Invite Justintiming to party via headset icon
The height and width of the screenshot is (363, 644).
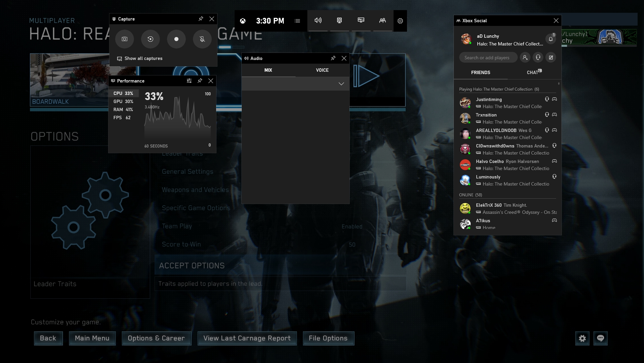(547, 99)
